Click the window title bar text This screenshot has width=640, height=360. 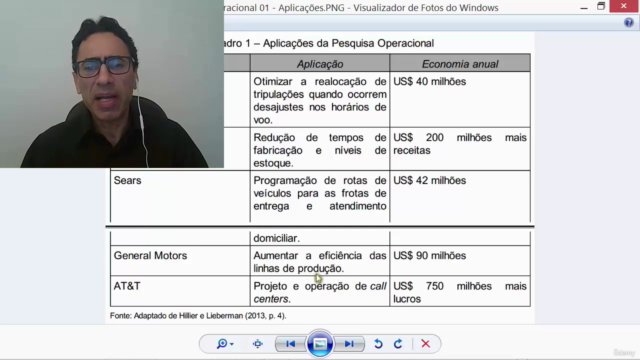tap(361, 7)
